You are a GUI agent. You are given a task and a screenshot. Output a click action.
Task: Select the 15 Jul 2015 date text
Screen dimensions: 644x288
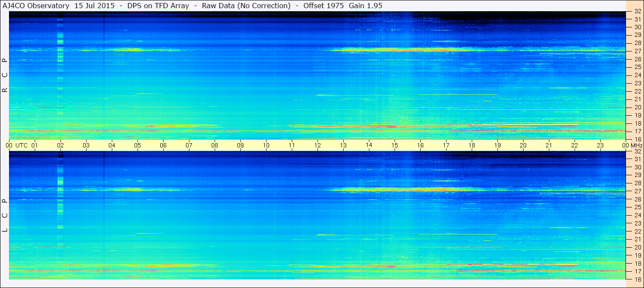(x=94, y=6)
